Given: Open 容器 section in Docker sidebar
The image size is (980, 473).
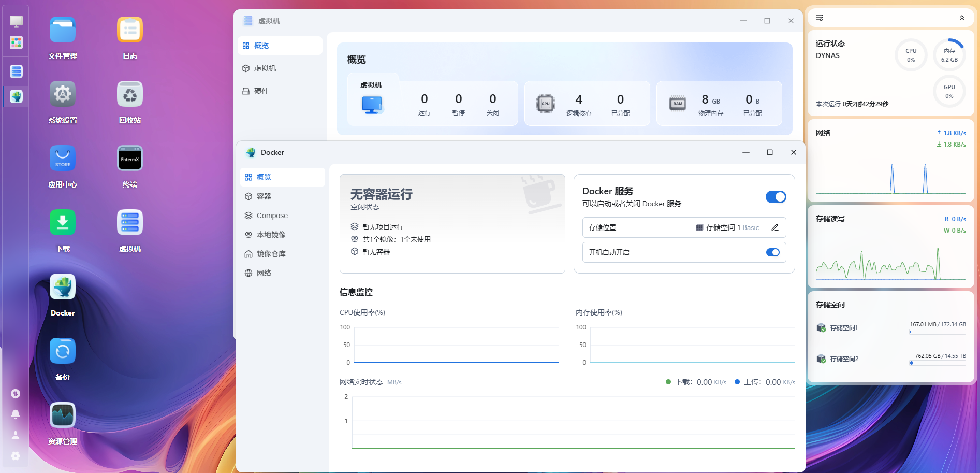Looking at the screenshot, I should pos(264,196).
